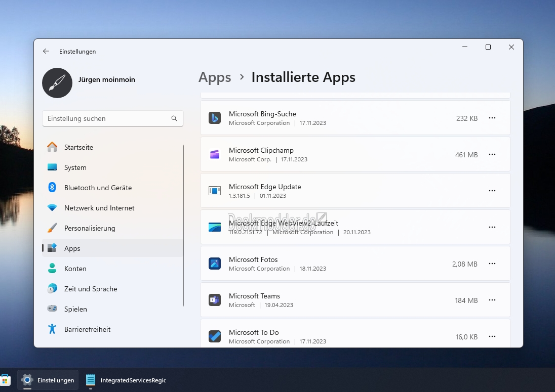The image size is (555, 392).
Task: Click the Microsoft Edge Update app icon
Action: pos(215,191)
